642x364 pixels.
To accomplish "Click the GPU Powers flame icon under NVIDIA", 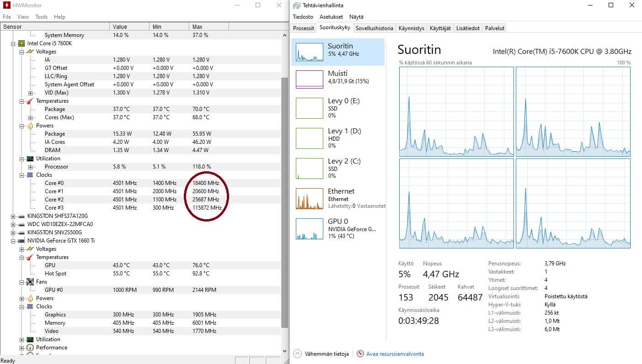I will pos(30,298).
